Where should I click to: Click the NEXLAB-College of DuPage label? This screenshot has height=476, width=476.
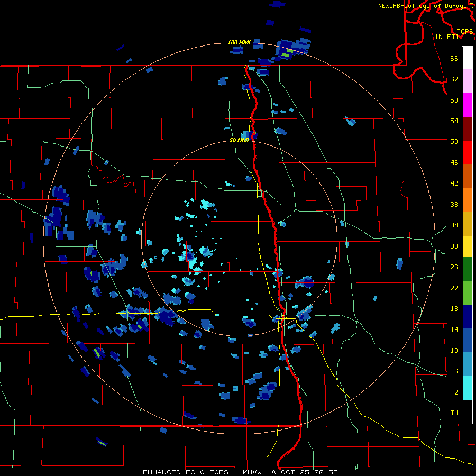tap(422, 6)
